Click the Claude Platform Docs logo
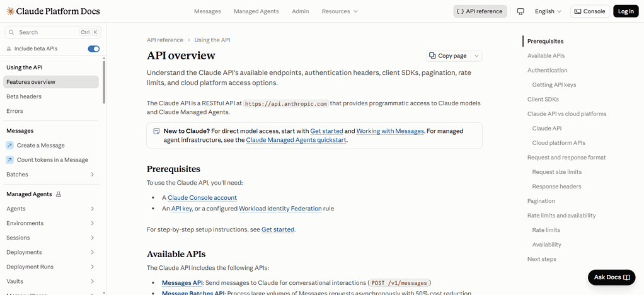Image resolution: width=644 pixels, height=295 pixels. click(52, 11)
